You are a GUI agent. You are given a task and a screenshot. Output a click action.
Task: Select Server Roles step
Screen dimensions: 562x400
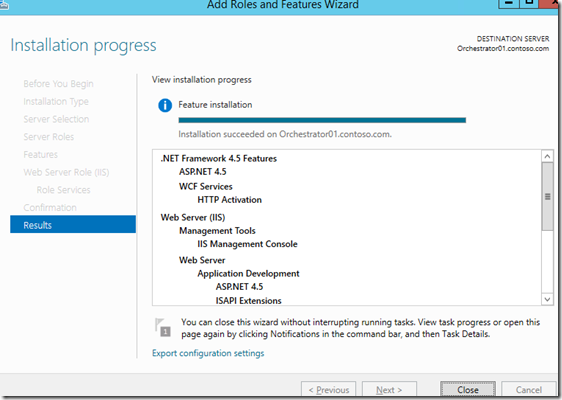[x=49, y=137]
